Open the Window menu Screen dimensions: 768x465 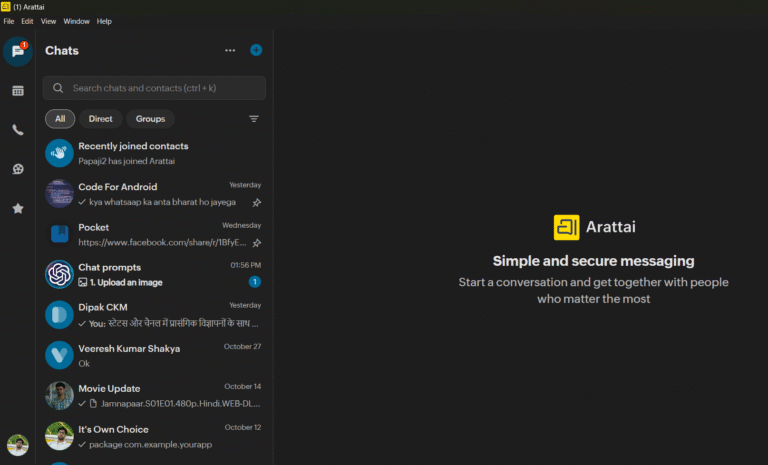tap(76, 21)
